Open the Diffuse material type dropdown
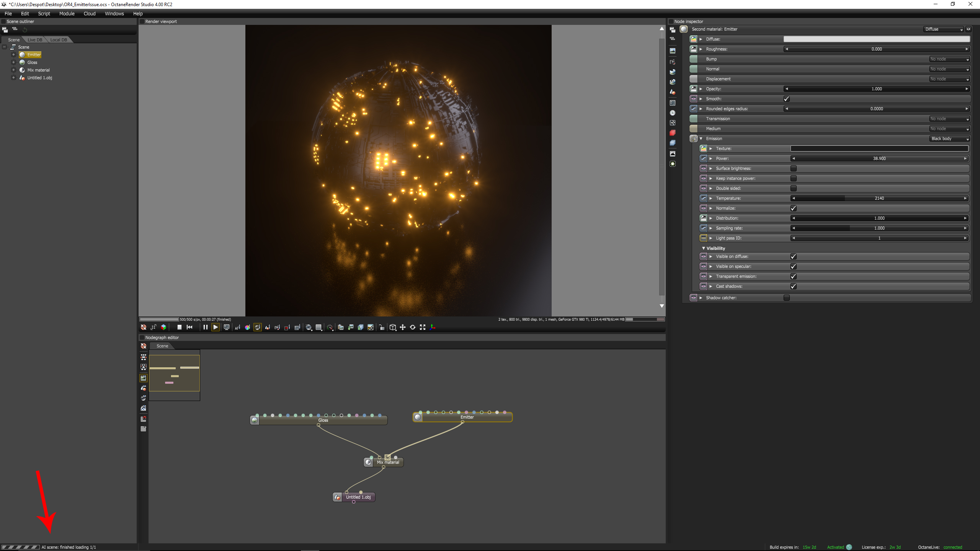The height and width of the screenshot is (551, 980). 943,29
